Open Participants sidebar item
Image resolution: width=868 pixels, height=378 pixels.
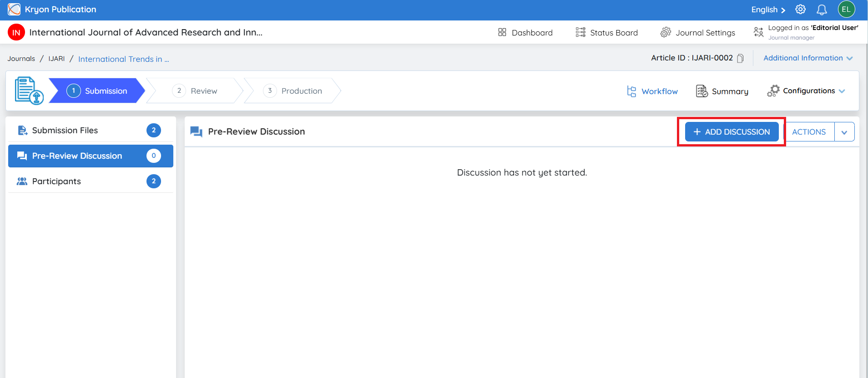(91, 181)
